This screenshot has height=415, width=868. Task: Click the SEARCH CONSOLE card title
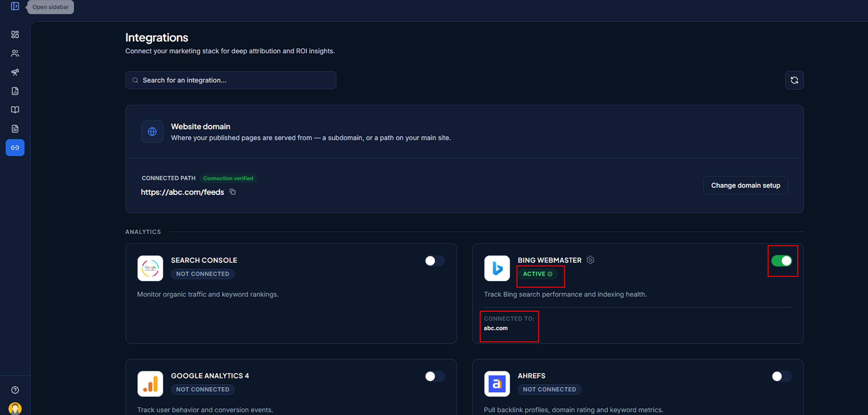204,260
